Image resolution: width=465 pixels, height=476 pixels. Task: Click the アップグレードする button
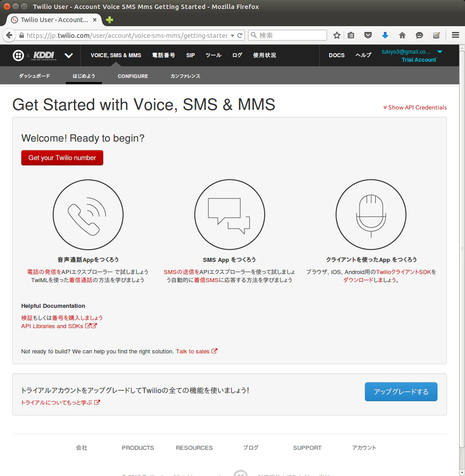tap(401, 392)
